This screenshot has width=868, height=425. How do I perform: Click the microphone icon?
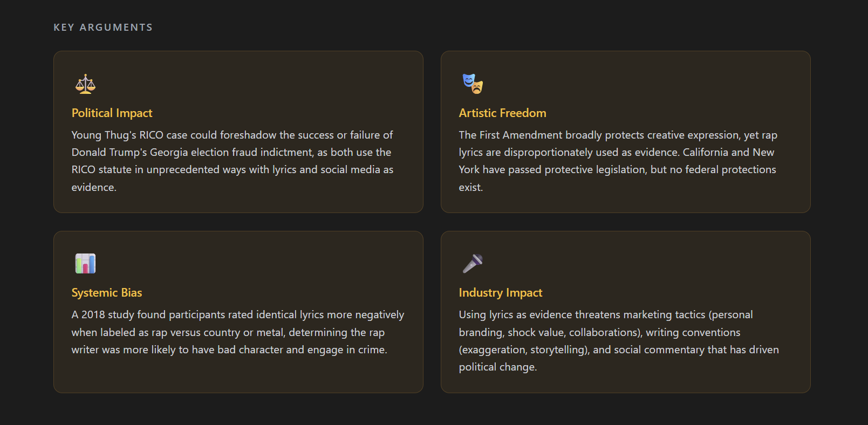[473, 264]
